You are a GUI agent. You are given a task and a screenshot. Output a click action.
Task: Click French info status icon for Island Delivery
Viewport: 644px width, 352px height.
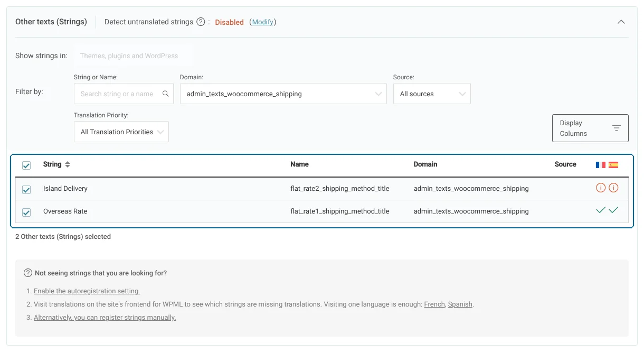[x=600, y=188]
